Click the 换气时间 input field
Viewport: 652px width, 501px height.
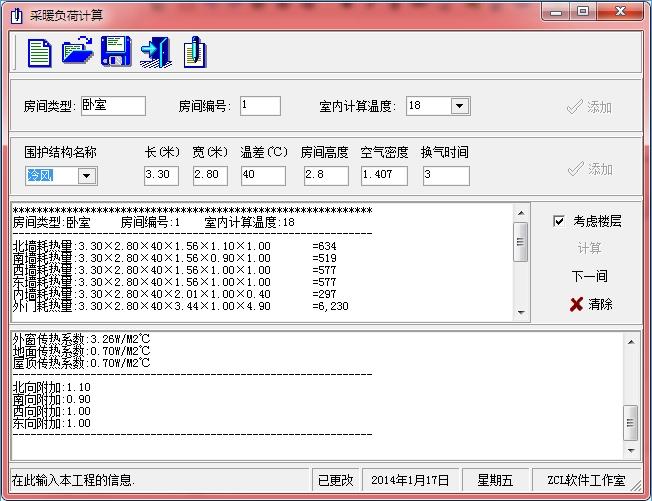point(445,176)
